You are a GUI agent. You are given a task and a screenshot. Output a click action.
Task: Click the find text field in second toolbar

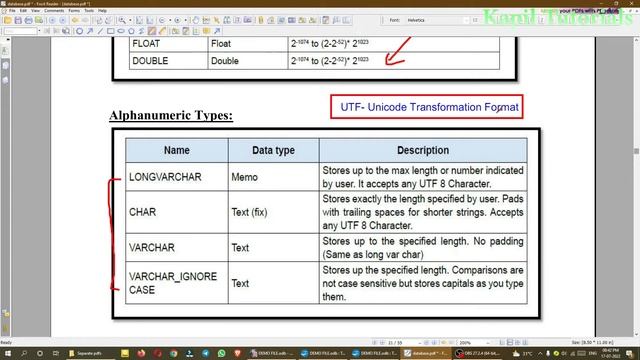(20, 31)
